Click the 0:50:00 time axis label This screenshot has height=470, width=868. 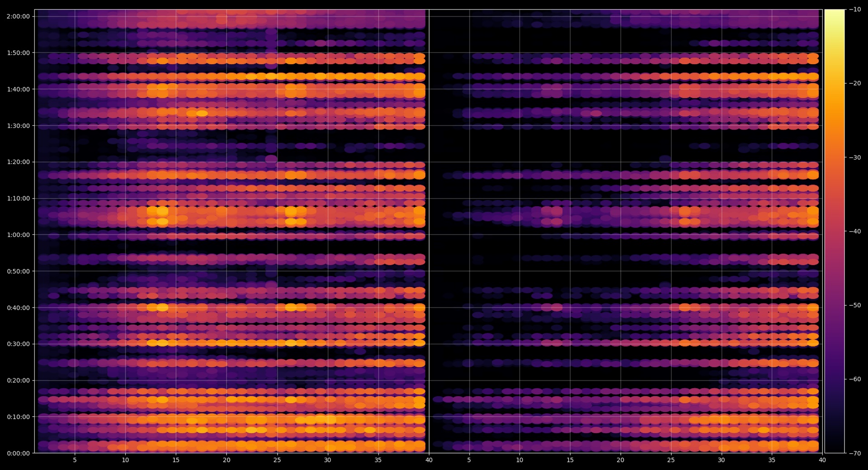tap(18, 271)
